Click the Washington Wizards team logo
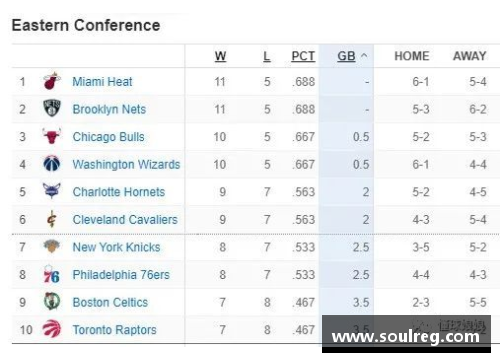The width and height of the screenshot is (500, 362). [x=52, y=164]
